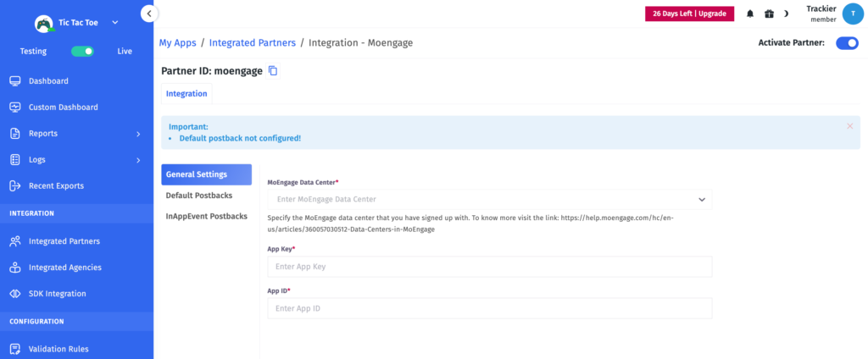Collapse the sidebar with the arrow button
Screen dimensions: 868x359
pyautogui.click(x=149, y=14)
